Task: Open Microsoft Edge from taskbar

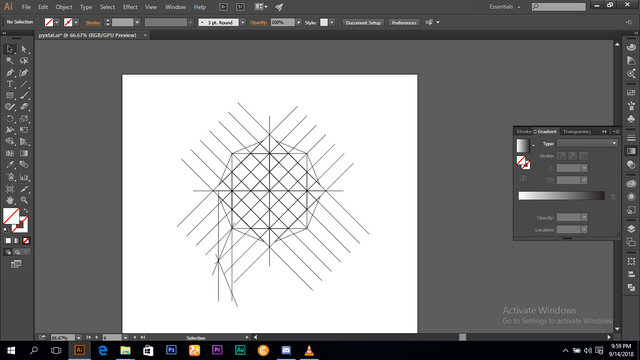Action: 102,350
